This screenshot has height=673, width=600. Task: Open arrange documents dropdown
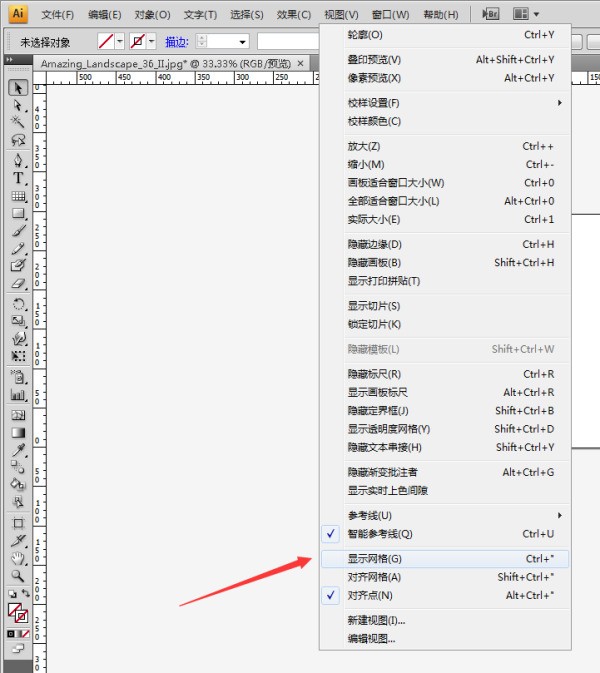pos(526,14)
